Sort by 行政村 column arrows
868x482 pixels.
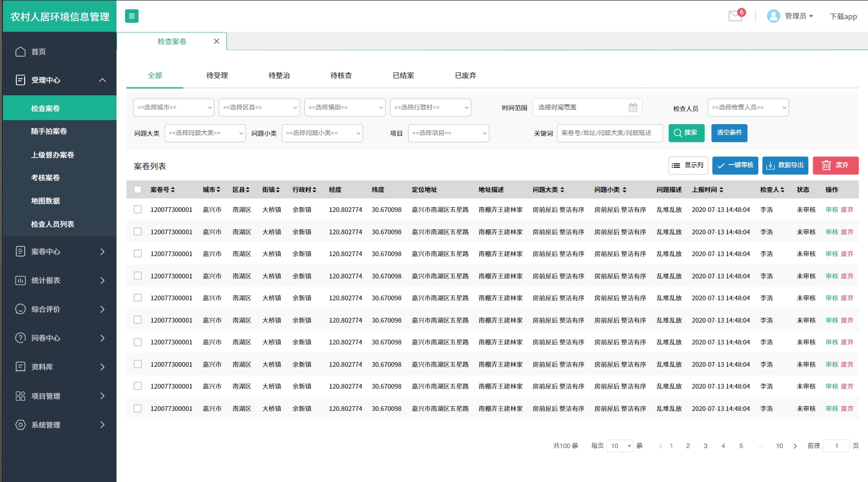point(314,190)
